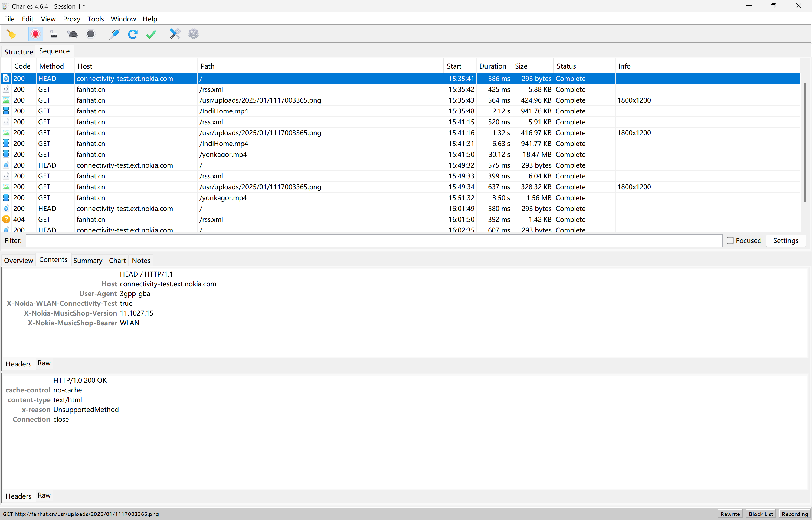The width and height of the screenshot is (812, 520).
Task: Repeat selected request with refresh icon
Action: click(133, 34)
